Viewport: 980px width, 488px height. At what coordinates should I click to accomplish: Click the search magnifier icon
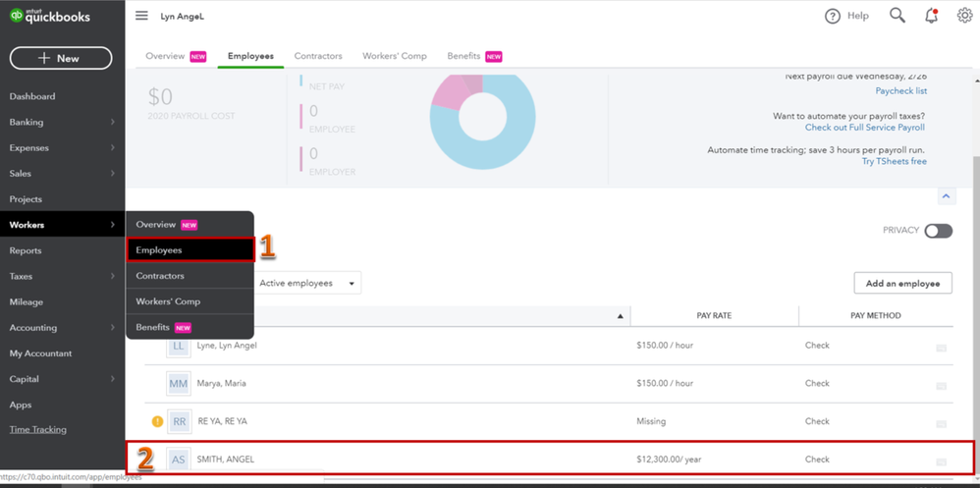(x=898, y=16)
